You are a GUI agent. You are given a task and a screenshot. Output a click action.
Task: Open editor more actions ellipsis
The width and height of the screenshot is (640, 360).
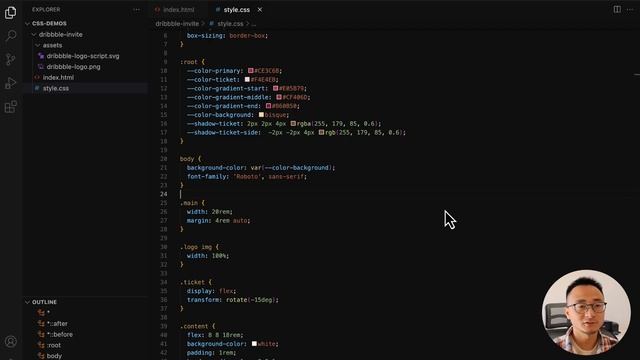coord(630,9)
